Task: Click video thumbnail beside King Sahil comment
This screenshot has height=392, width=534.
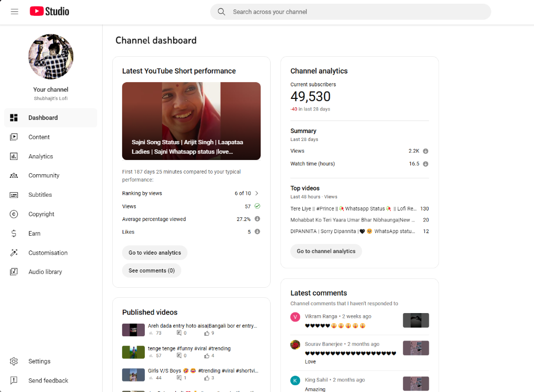Action: [416, 384]
